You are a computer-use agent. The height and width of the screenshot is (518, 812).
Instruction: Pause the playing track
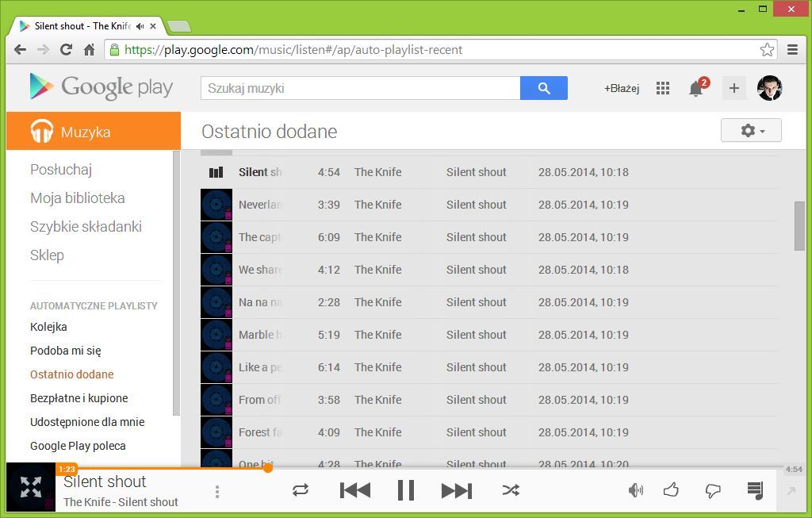406,490
